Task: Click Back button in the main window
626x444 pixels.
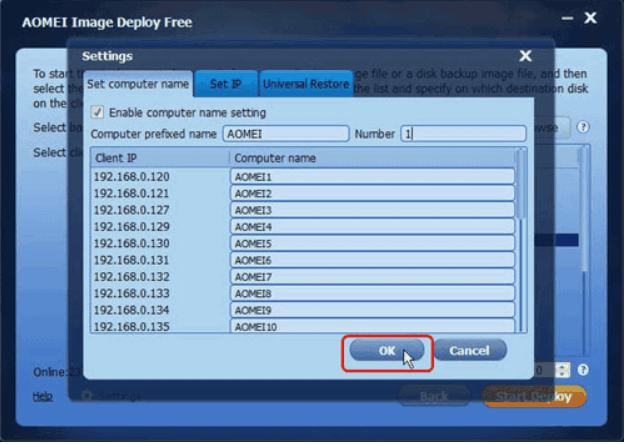Action: [x=434, y=396]
